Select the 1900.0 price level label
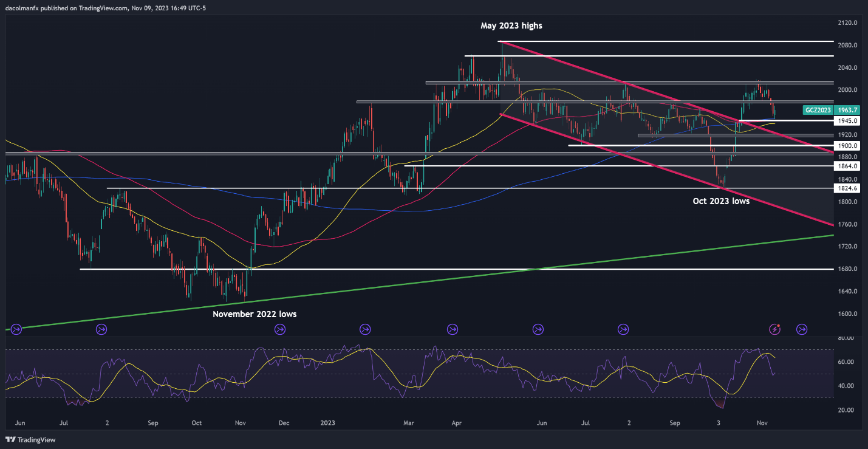 847,146
